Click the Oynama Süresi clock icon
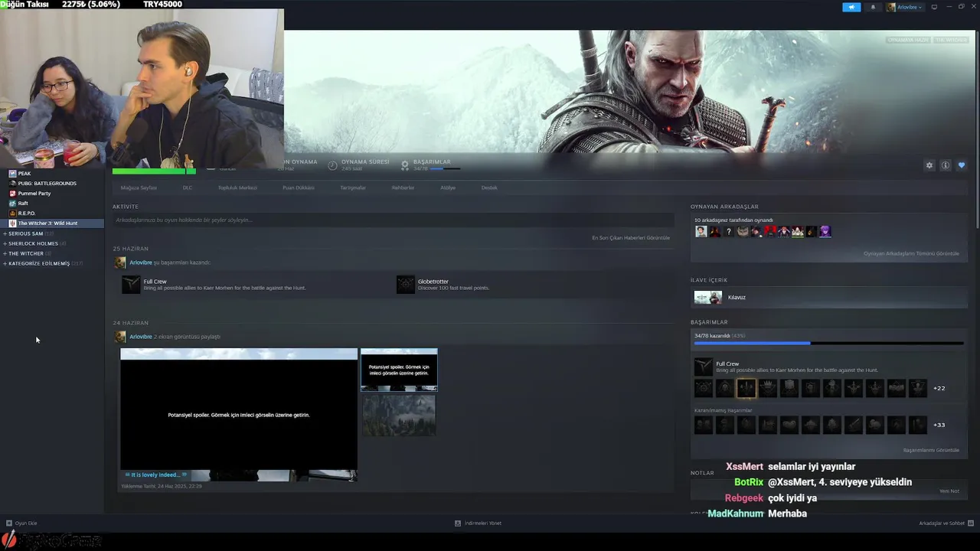980x551 pixels. coord(333,165)
